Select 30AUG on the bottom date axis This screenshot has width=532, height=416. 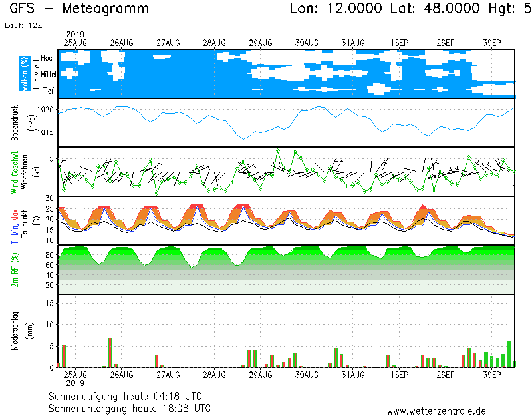[x=307, y=375]
